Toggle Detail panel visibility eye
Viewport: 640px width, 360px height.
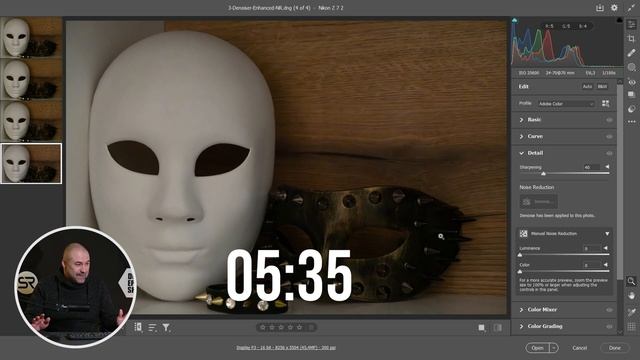coord(609,153)
